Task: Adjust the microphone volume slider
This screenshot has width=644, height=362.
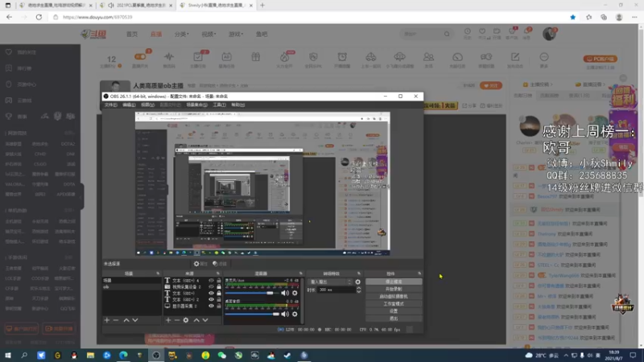Action: [x=252, y=293]
